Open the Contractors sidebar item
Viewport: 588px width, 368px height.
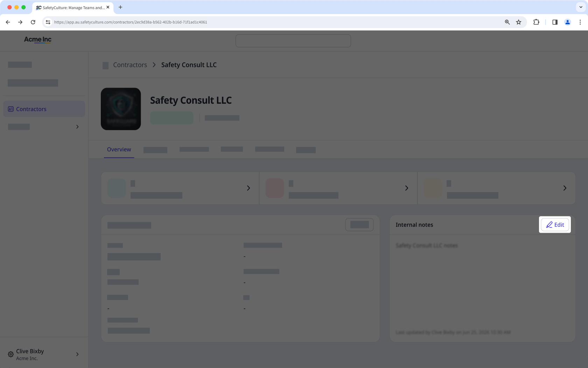point(44,109)
